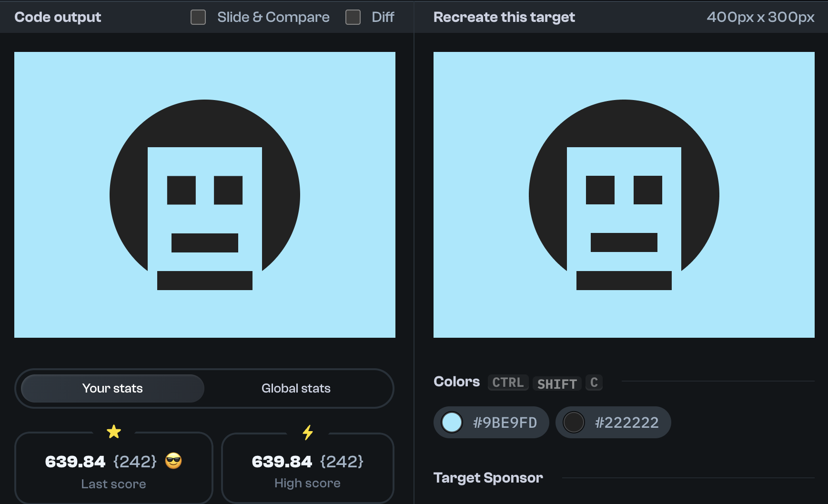Click the C key hint

(x=594, y=383)
